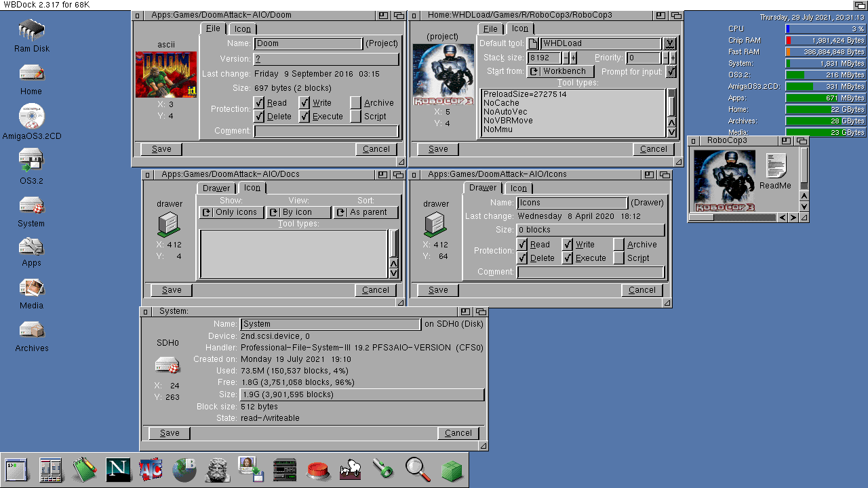Open the globe browser dock icon
The image size is (868, 488).
[x=184, y=470]
